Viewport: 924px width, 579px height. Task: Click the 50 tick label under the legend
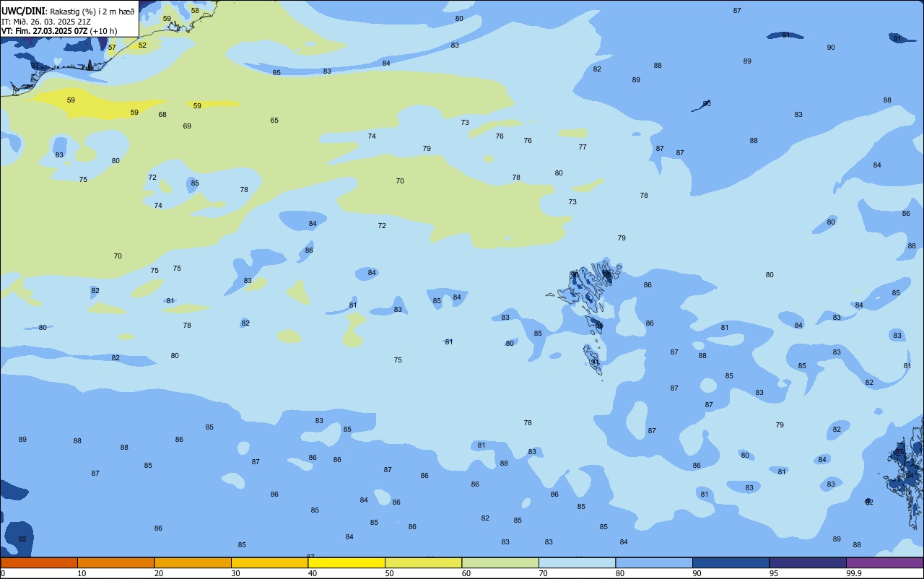(x=389, y=573)
